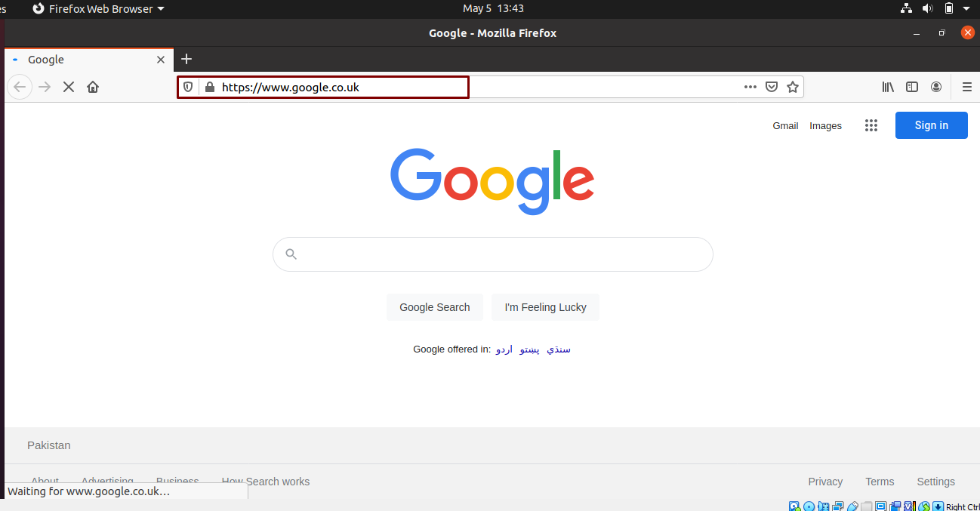The image size is (980, 511).
Task: Expand the Firefox Web Browser top-bar menu
Action: 97,8
